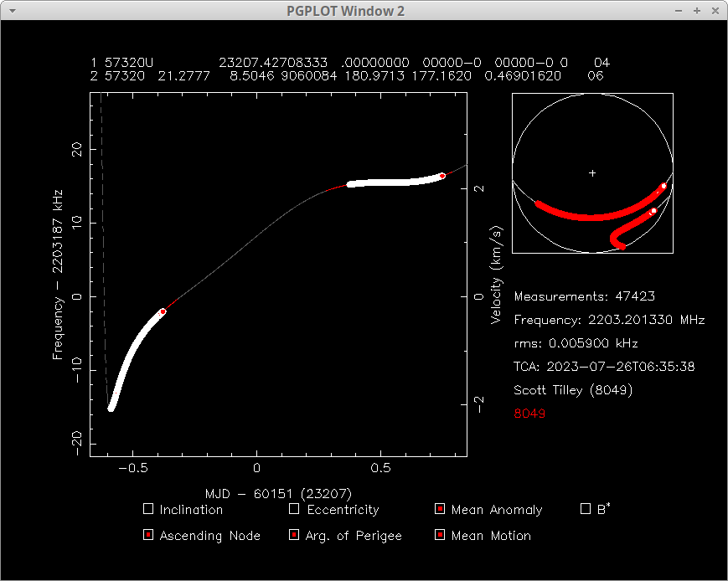Minimize the PGPLOT Window 2

pos(680,11)
